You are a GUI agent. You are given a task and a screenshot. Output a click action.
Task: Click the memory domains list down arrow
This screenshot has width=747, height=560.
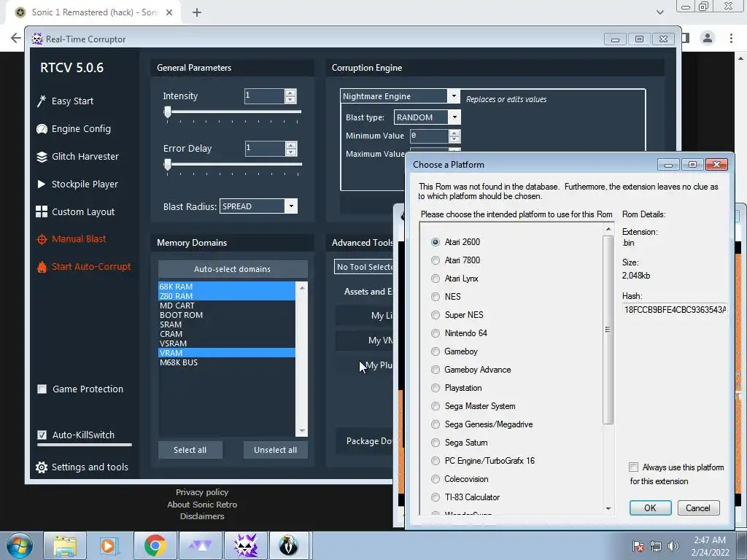pyautogui.click(x=302, y=430)
